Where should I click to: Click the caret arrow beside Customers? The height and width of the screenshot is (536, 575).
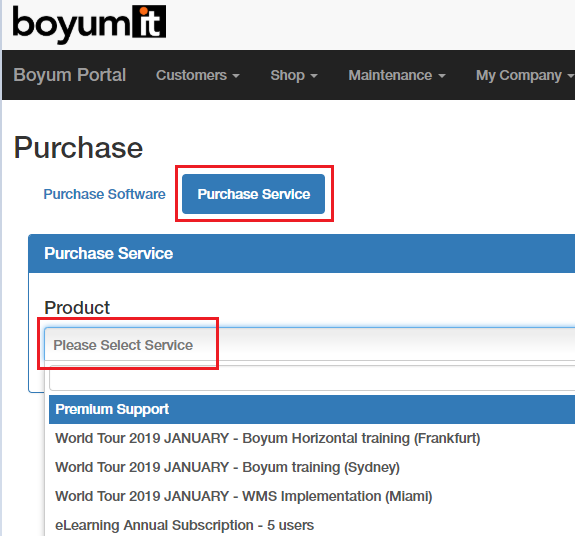point(236,76)
